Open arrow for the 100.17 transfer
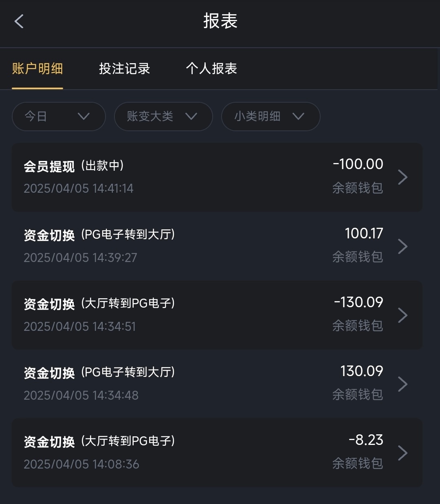The width and height of the screenshot is (440, 504). point(403,246)
